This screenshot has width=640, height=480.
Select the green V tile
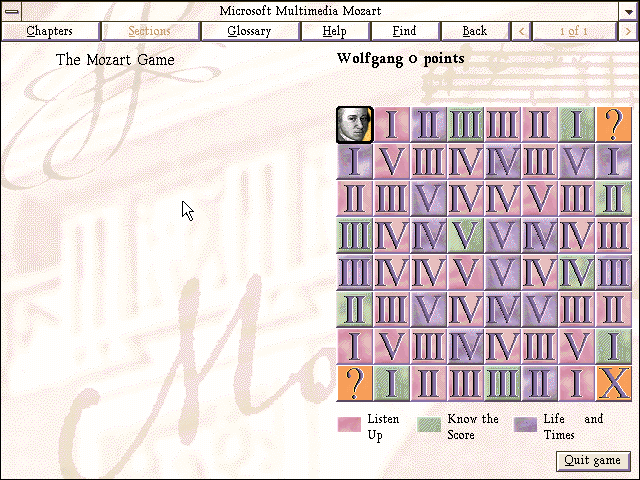pyautogui.click(x=465, y=236)
